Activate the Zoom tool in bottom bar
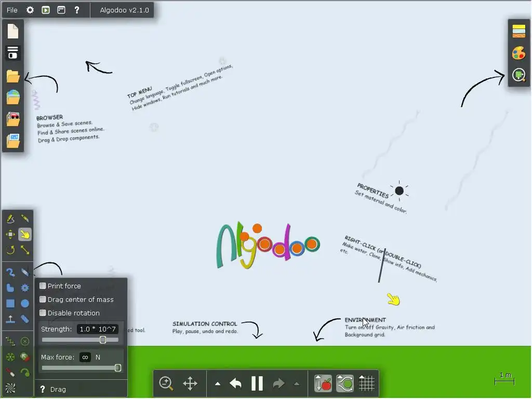This screenshot has width=532, height=399. click(x=166, y=384)
